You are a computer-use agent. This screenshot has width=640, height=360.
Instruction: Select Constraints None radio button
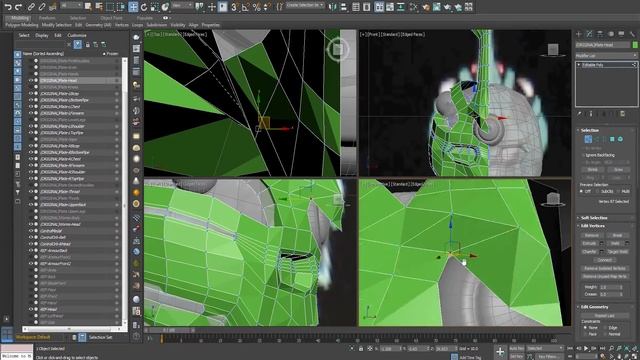click(585, 327)
